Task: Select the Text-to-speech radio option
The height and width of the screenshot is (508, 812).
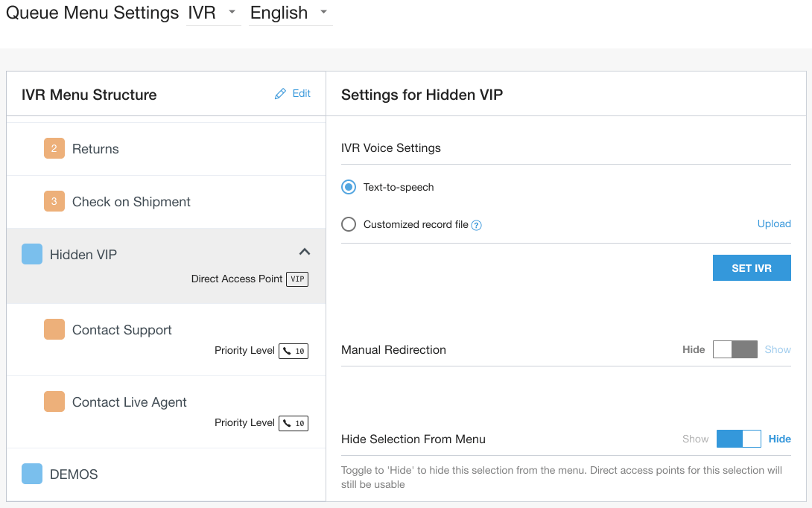Action: coord(349,187)
